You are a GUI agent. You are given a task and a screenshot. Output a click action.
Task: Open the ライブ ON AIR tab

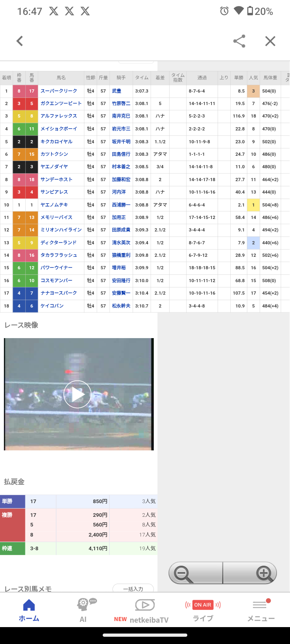tap(203, 610)
